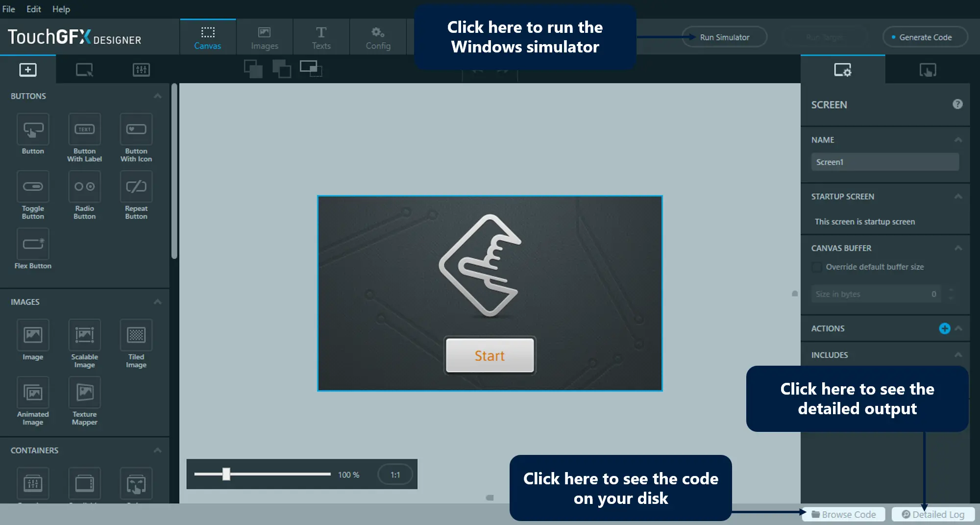Open the add widgets panel tab

28,70
